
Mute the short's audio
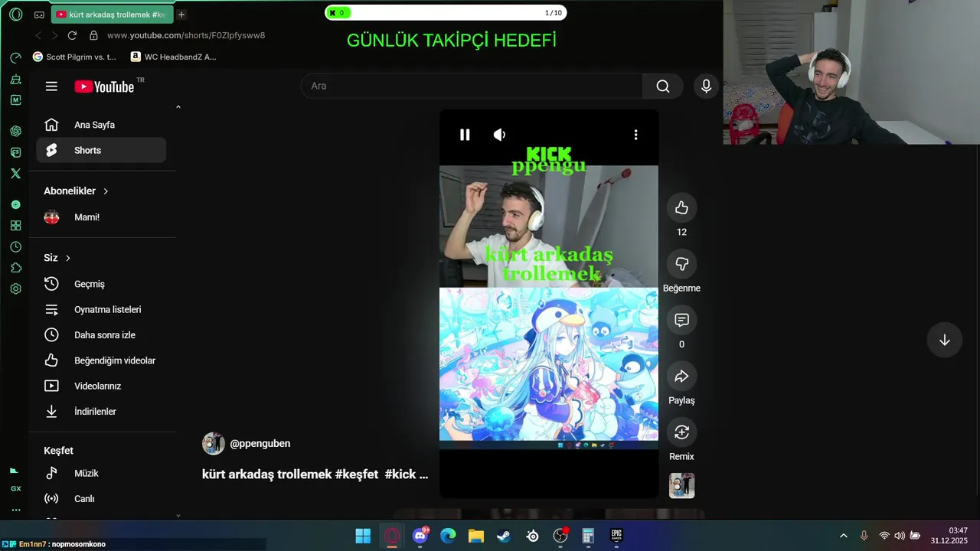(500, 135)
